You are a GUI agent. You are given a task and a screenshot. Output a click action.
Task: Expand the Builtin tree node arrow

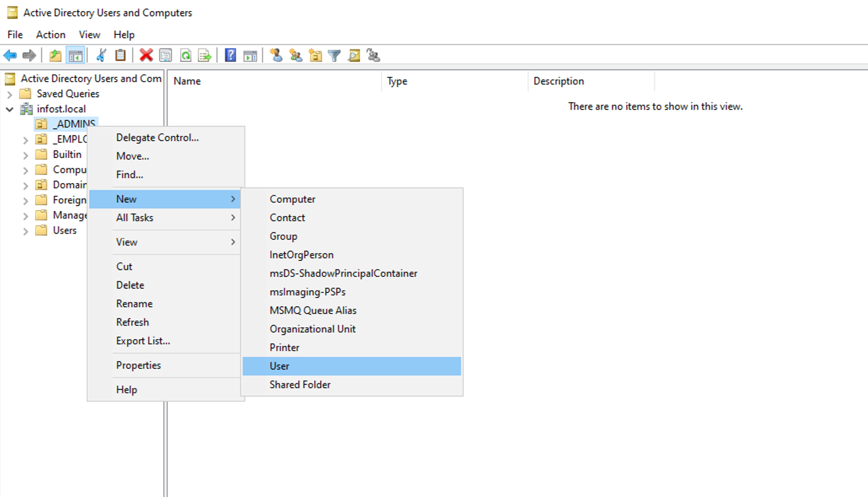pyautogui.click(x=26, y=155)
